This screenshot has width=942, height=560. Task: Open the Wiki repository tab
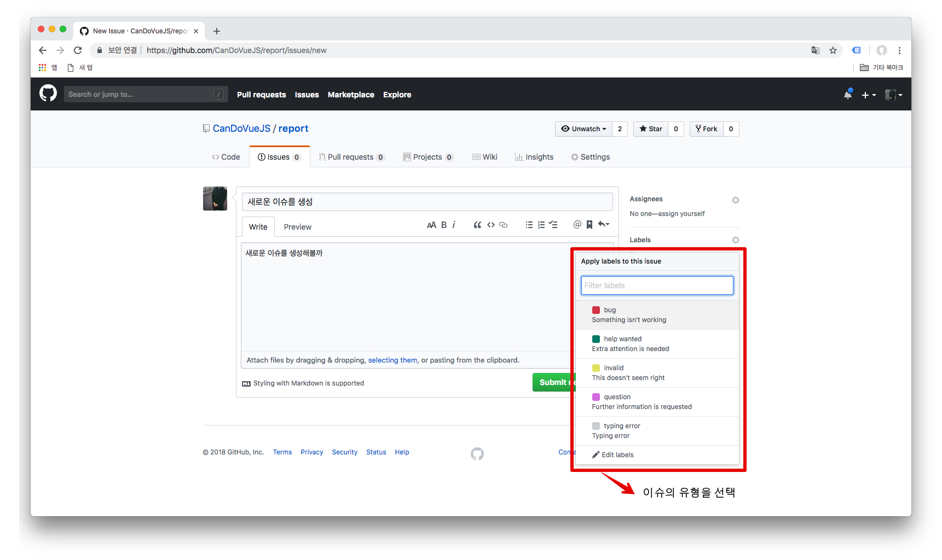tap(485, 157)
